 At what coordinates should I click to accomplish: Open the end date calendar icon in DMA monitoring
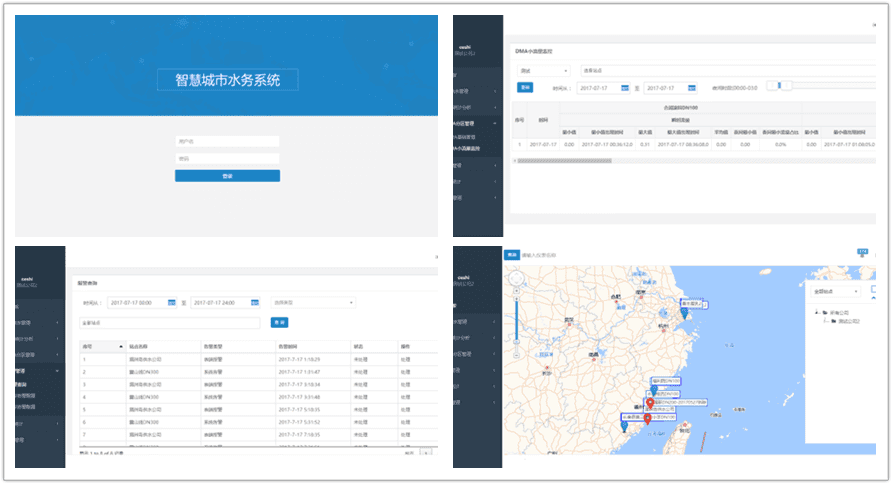692,88
